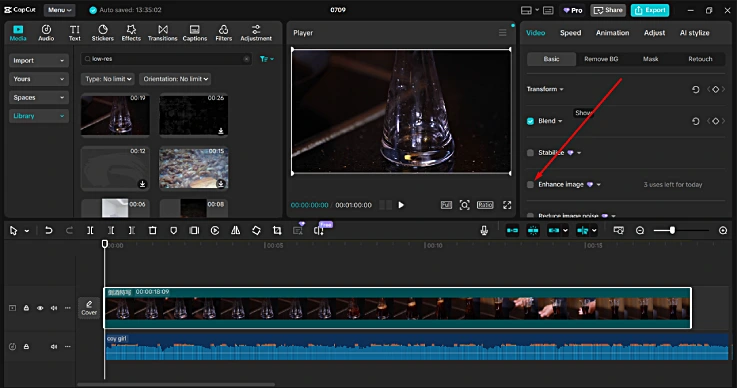Viewport: 737px width, 388px height.
Task: Select the 00:19 glass clip thumbnail
Action: [115, 115]
